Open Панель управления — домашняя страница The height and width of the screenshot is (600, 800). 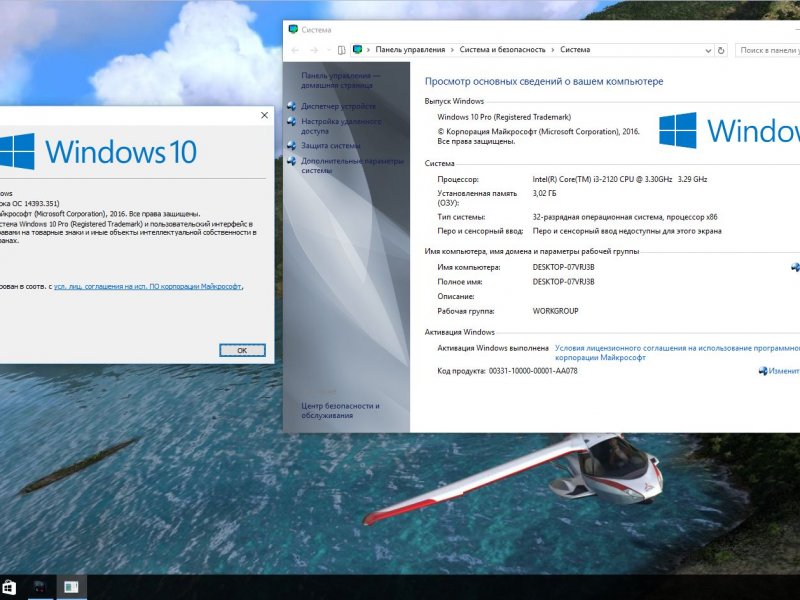[x=340, y=81]
